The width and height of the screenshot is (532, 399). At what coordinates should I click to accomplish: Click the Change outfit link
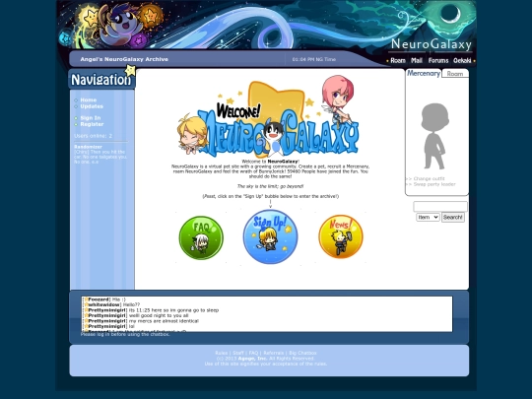(429, 178)
